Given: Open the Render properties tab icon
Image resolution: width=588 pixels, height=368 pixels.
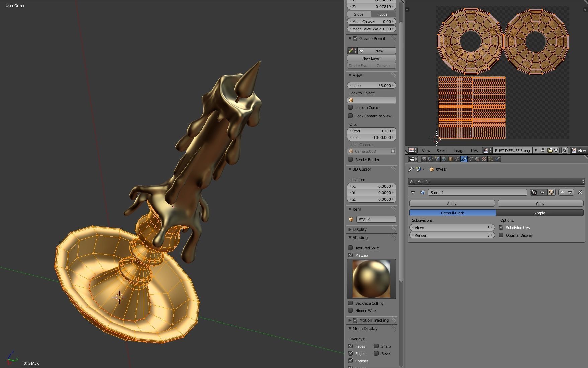Looking at the screenshot, I should (x=424, y=159).
